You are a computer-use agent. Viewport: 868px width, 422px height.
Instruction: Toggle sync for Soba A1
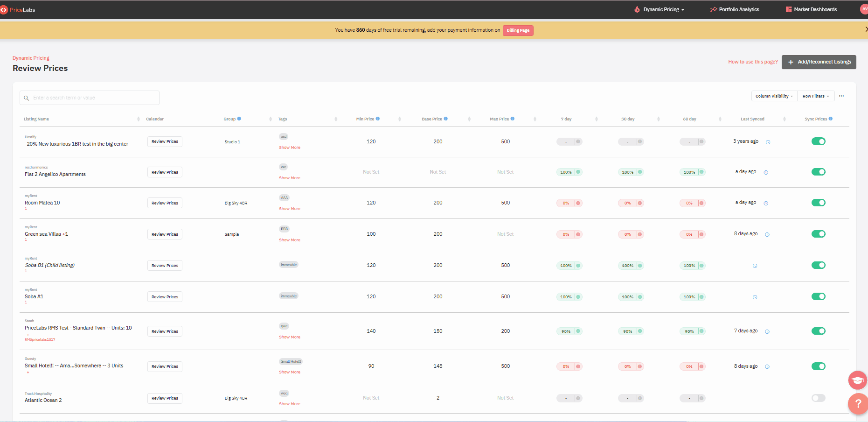(x=819, y=296)
